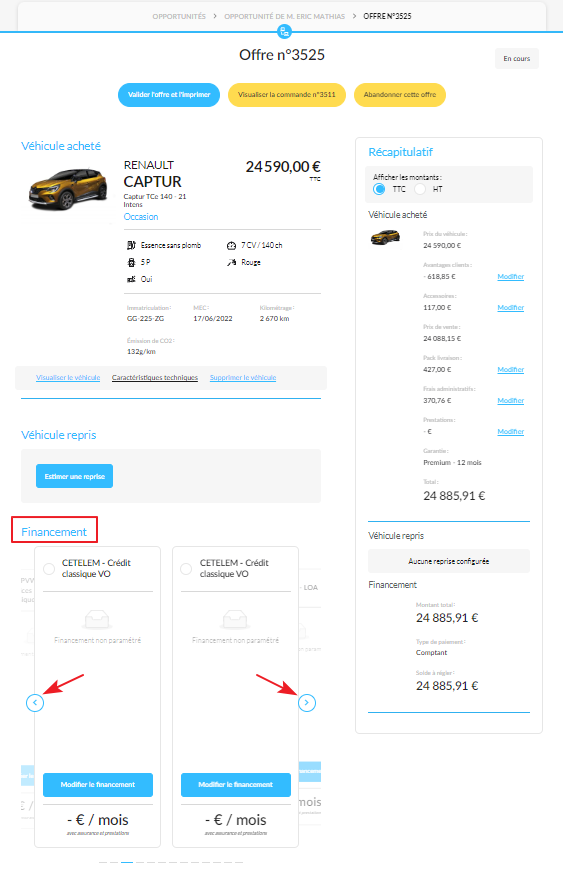Click the mileage value 2 670 km
This screenshot has width=563, height=878.
click(x=274, y=319)
